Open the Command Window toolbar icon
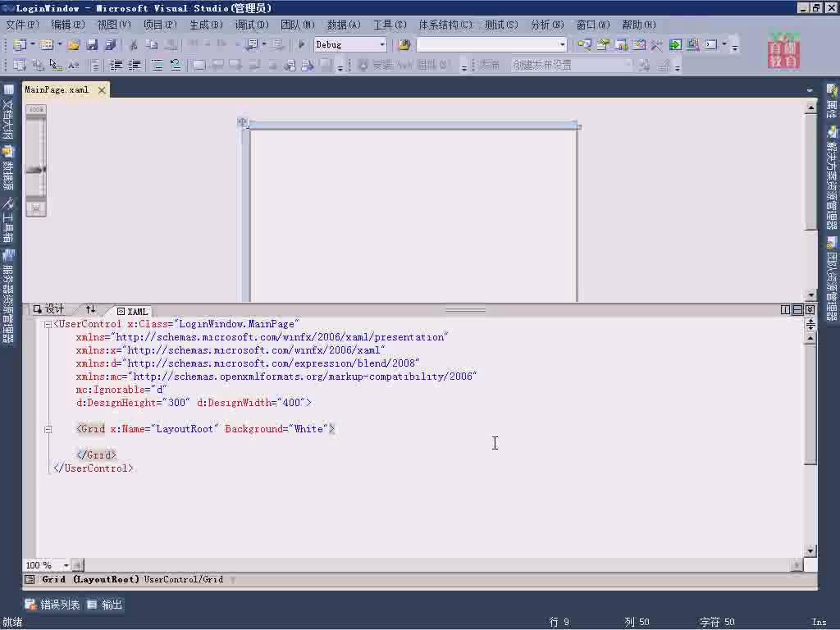840x630 pixels. [711, 45]
